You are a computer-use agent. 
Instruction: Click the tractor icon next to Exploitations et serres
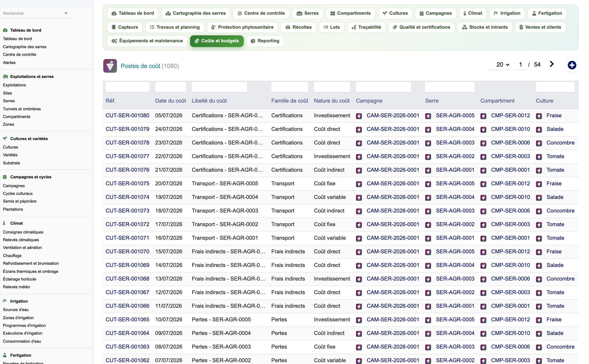[5, 76]
